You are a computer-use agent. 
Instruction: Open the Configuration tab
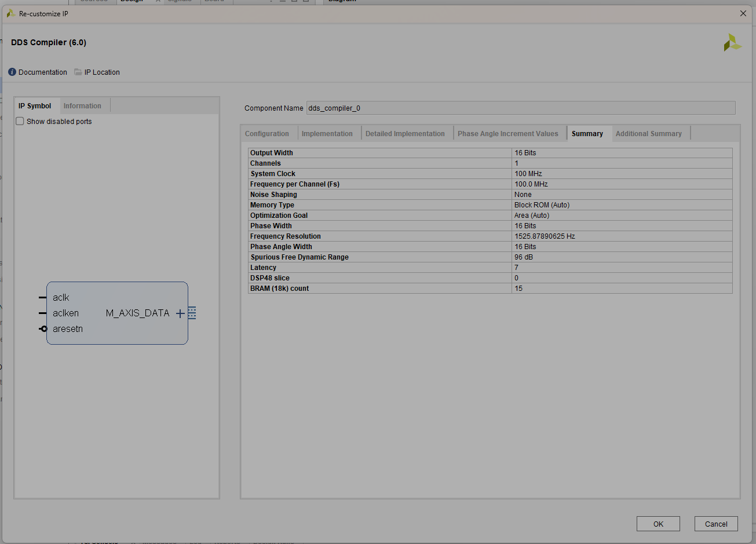(267, 134)
